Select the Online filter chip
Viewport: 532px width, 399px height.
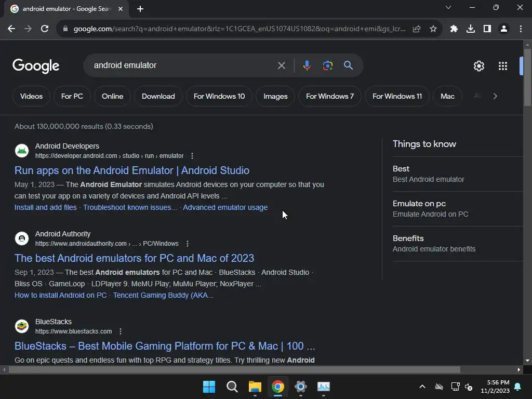(x=112, y=96)
